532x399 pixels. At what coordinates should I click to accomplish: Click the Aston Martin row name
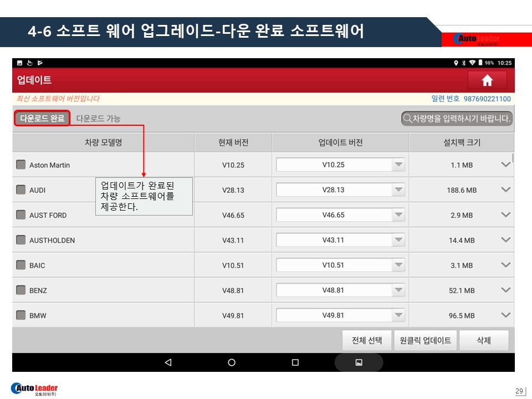[x=49, y=165]
